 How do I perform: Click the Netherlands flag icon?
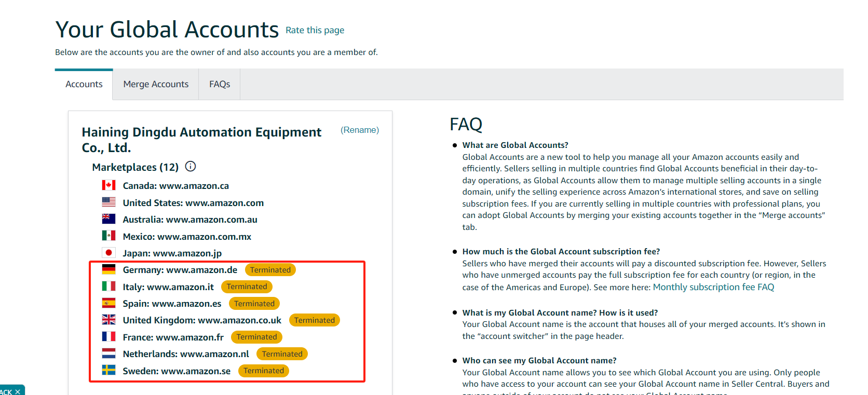point(108,353)
